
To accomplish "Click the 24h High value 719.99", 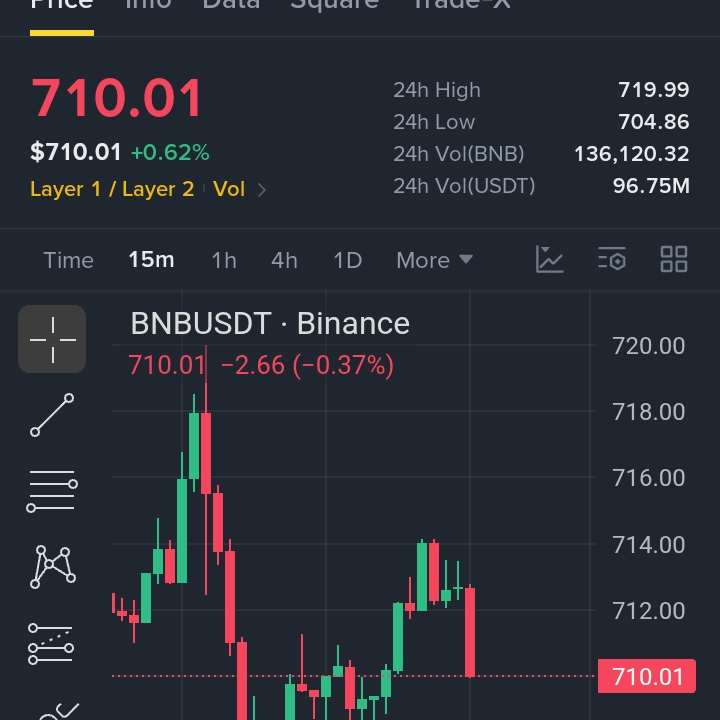I will (653, 90).
